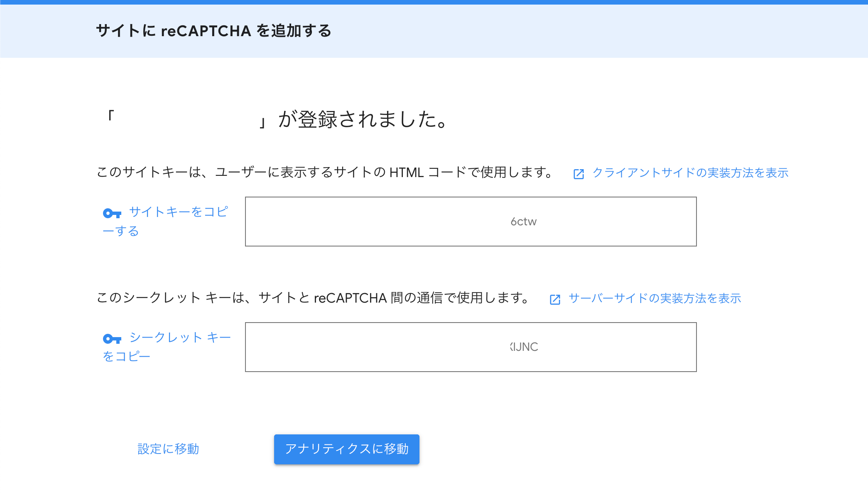Go to settings with 設定に移動
Viewport: 868px width, 493px height.
click(x=168, y=449)
